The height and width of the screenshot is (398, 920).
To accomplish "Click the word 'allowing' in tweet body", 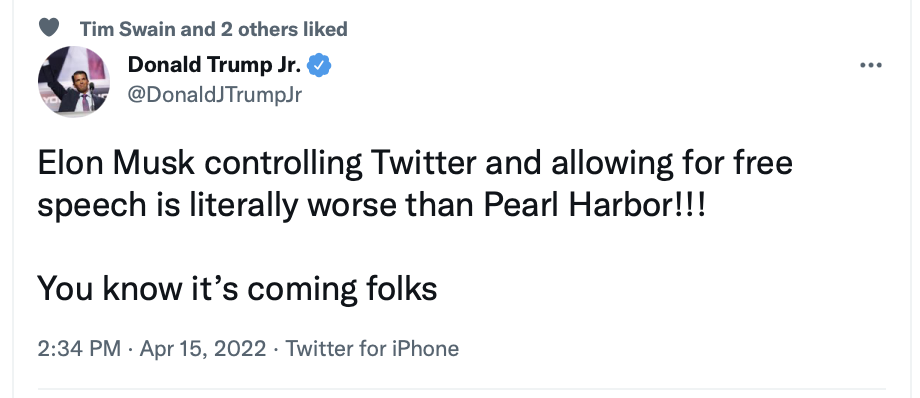I will pyautogui.click(x=611, y=165).
